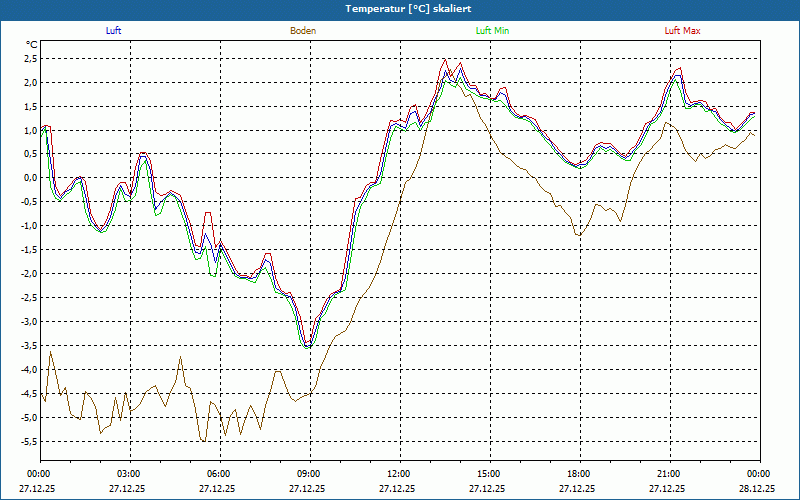
Task: Select the -3,5 y-axis tick label
Action: (x=28, y=346)
